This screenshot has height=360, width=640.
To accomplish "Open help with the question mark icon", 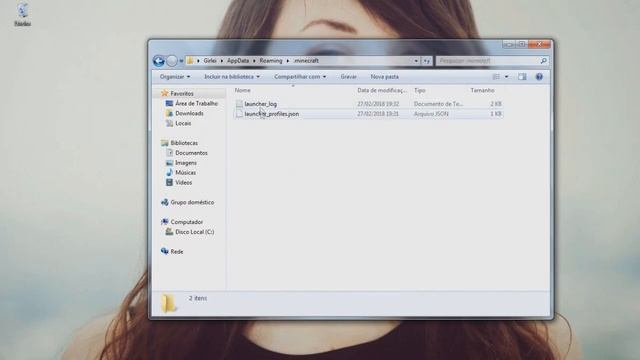I will point(539,77).
